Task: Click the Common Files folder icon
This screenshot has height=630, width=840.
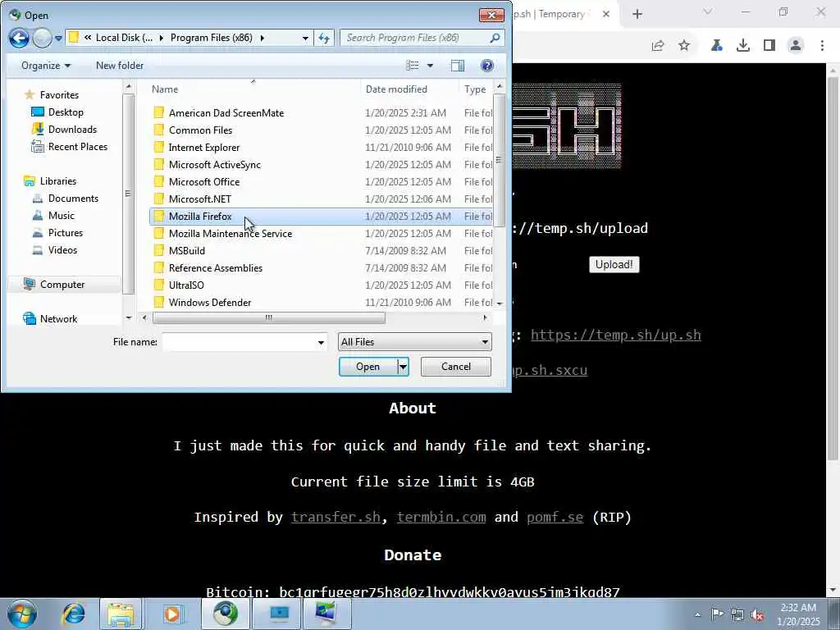Action: 158,130
